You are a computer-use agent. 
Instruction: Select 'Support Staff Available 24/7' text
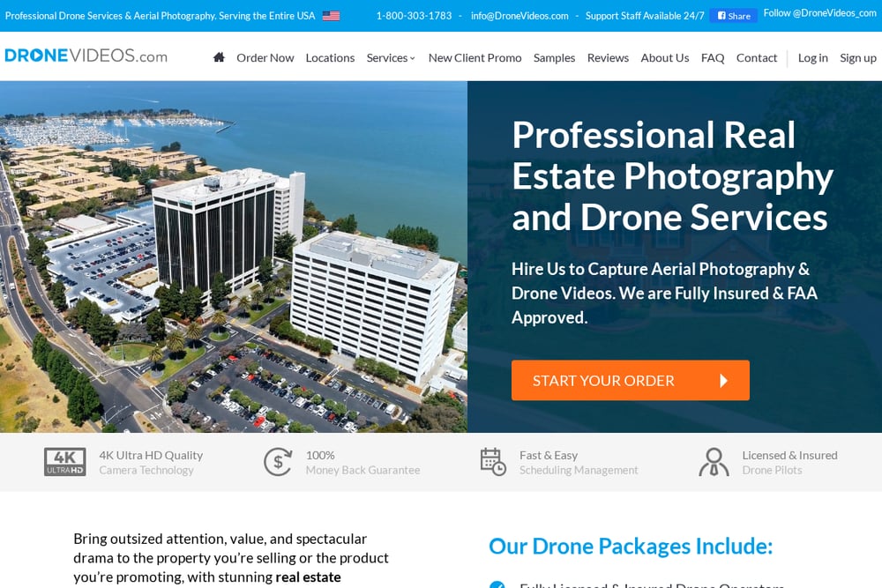click(x=645, y=16)
